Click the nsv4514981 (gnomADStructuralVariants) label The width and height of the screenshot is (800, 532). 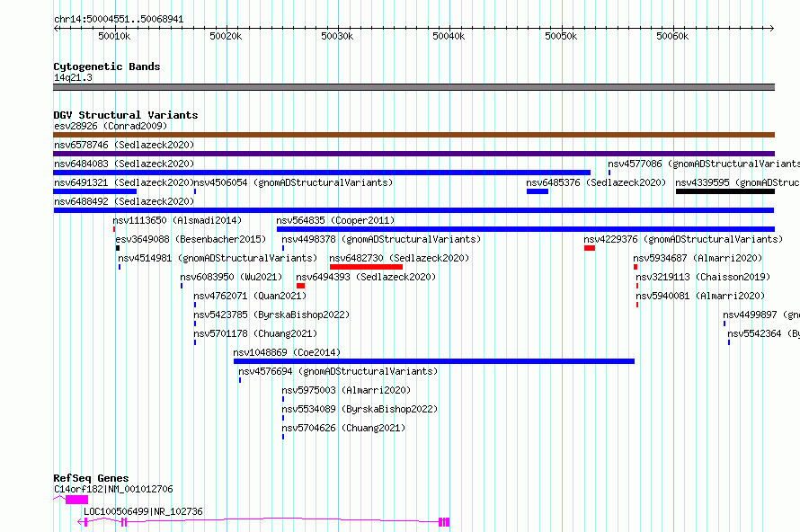point(218,258)
